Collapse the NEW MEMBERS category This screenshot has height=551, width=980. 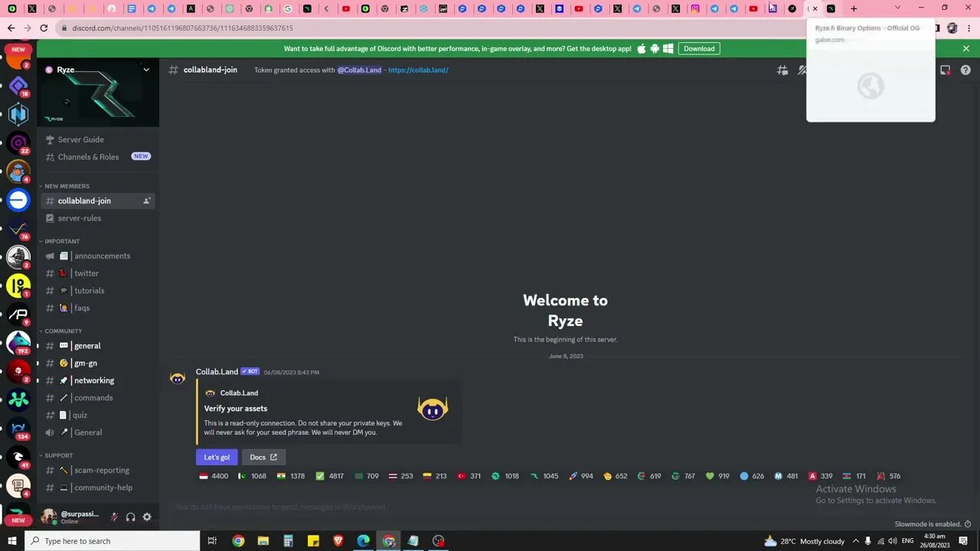(67, 186)
